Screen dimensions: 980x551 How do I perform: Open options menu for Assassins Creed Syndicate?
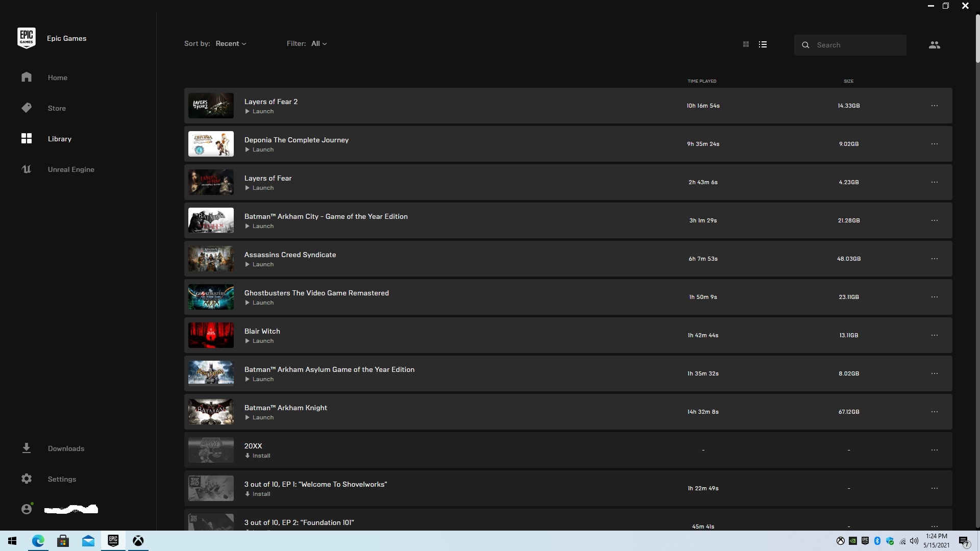pos(934,258)
